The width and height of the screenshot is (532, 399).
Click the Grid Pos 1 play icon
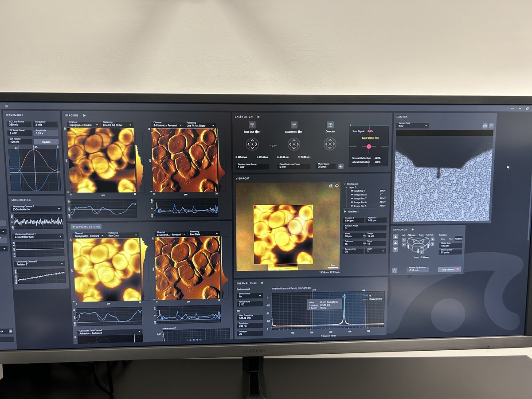coord(345,211)
